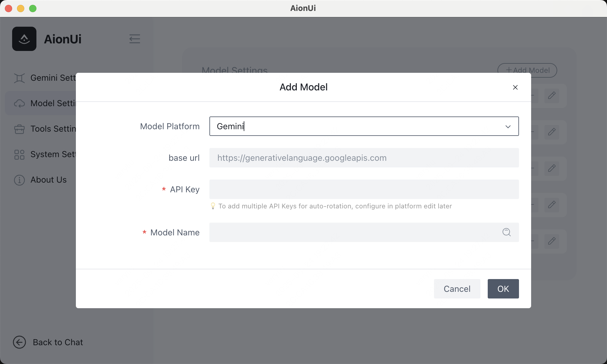
Task: Click the grid icon beside System Settings
Action: [19, 154]
